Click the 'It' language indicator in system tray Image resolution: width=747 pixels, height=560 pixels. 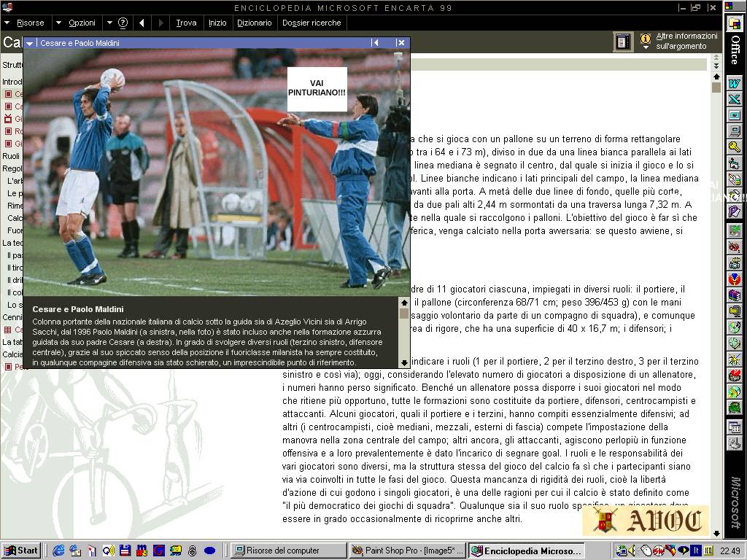point(696,551)
